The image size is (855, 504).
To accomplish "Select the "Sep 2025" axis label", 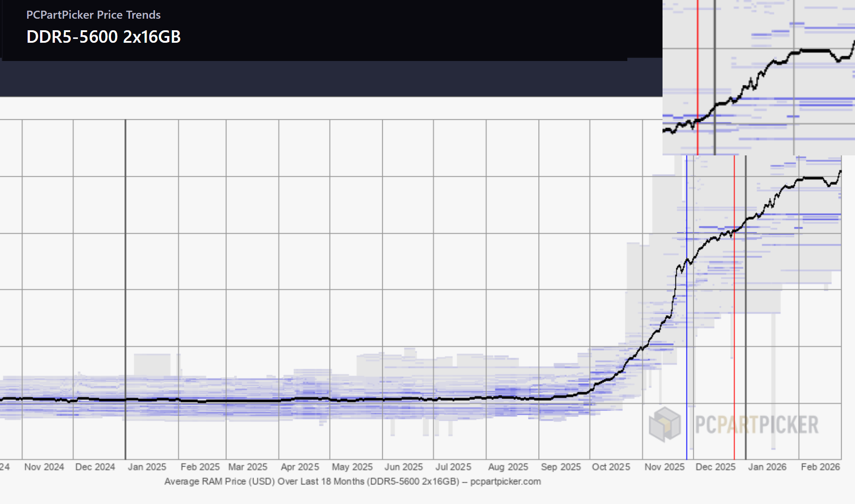I will [x=561, y=467].
